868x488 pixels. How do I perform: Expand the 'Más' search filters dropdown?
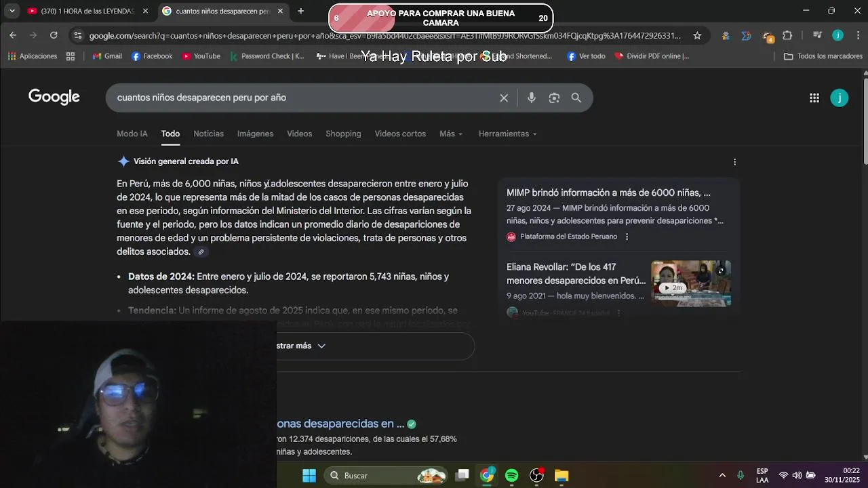point(451,134)
